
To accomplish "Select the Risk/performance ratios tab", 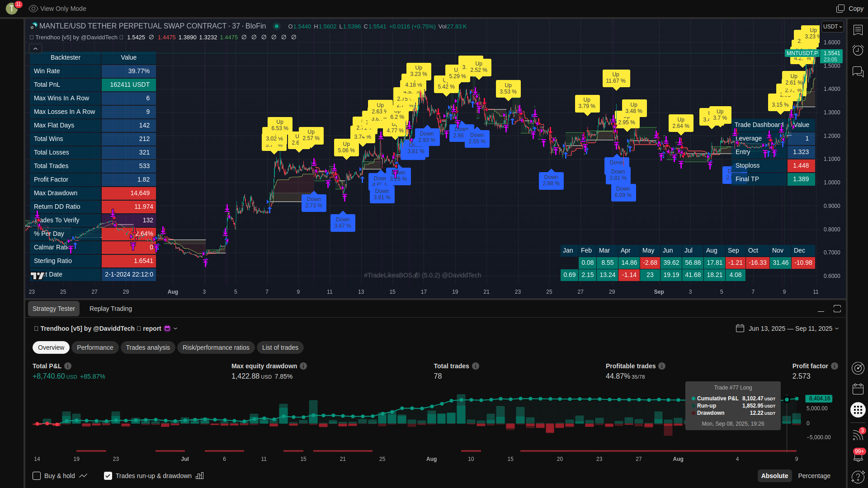I will pos(216,347).
